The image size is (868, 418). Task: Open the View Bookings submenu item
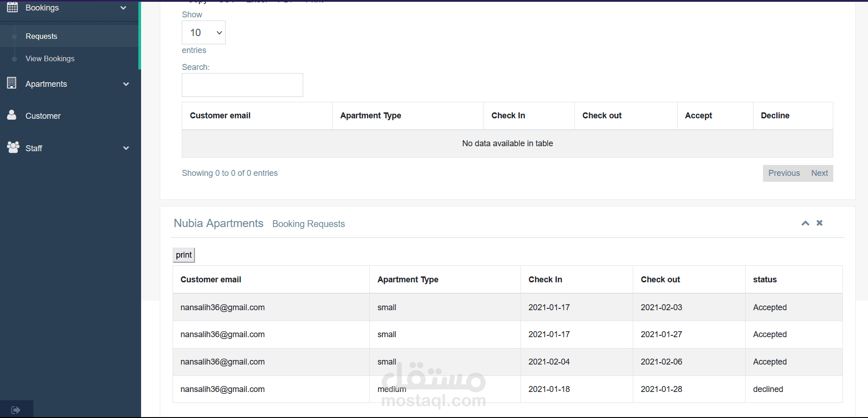pyautogui.click(x=50, y=58)
